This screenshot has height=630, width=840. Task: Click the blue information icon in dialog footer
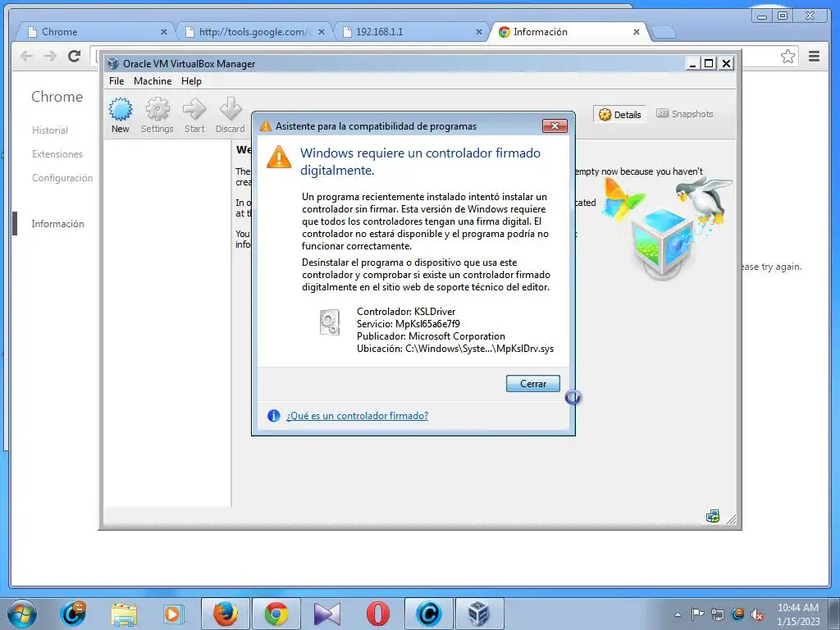pyautogui.click(x=274, y=416)
